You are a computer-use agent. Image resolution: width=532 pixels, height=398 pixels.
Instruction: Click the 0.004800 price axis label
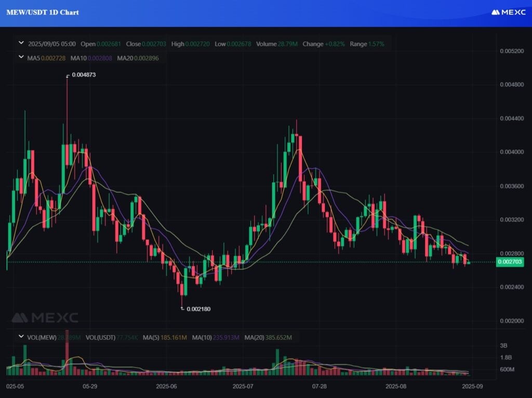tap(512, 85)
